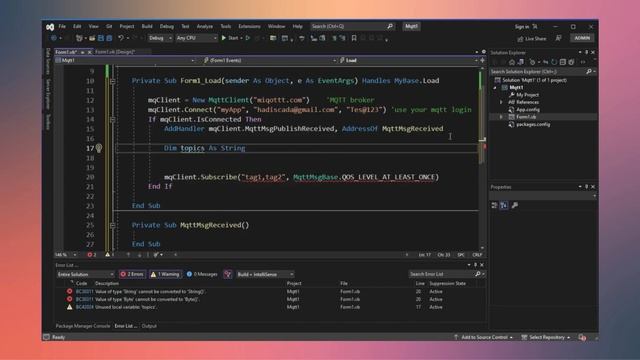This screenshot has width=640, height=360.
Task: Click Add to Source Control
Action: (x=483, y=337)
